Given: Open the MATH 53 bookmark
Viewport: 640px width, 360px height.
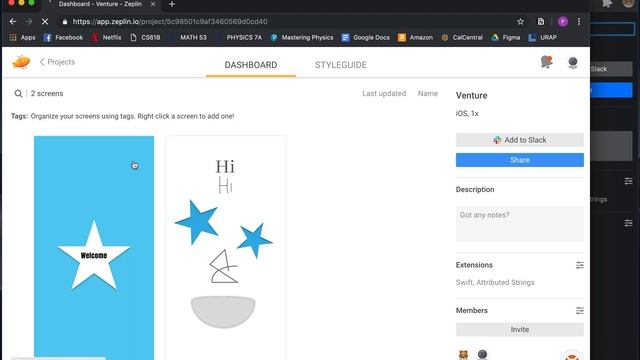Looking at the screenshot, I should [x=193, y=38].
